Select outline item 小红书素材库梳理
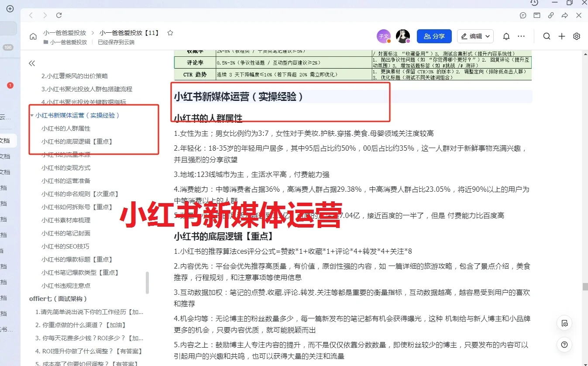This screenshot has width=588, height=366. point(66,220)
